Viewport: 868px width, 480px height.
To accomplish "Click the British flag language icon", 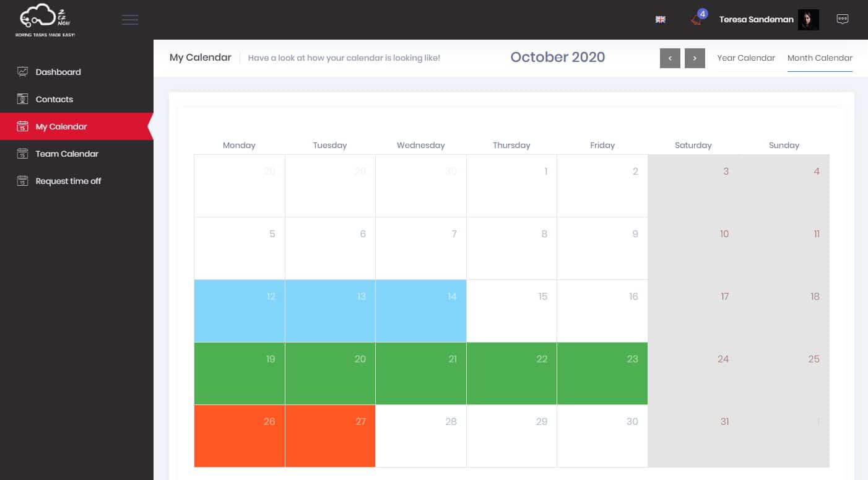I will 660,19.
